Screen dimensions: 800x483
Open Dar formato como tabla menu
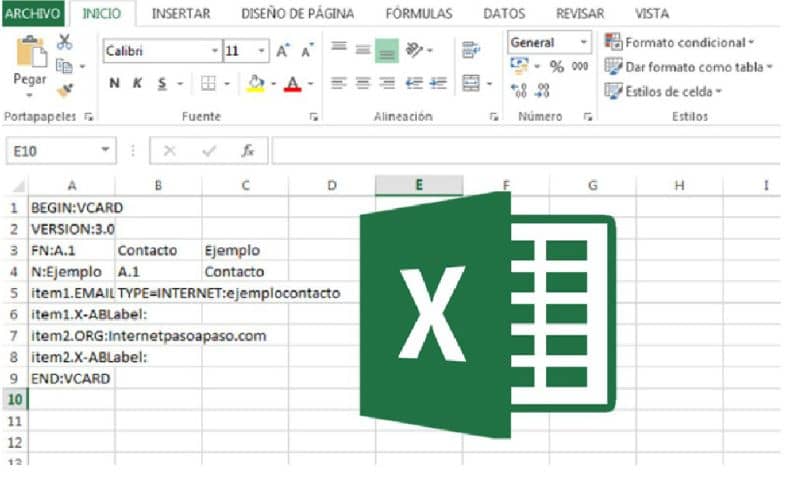tap(688, 67)
